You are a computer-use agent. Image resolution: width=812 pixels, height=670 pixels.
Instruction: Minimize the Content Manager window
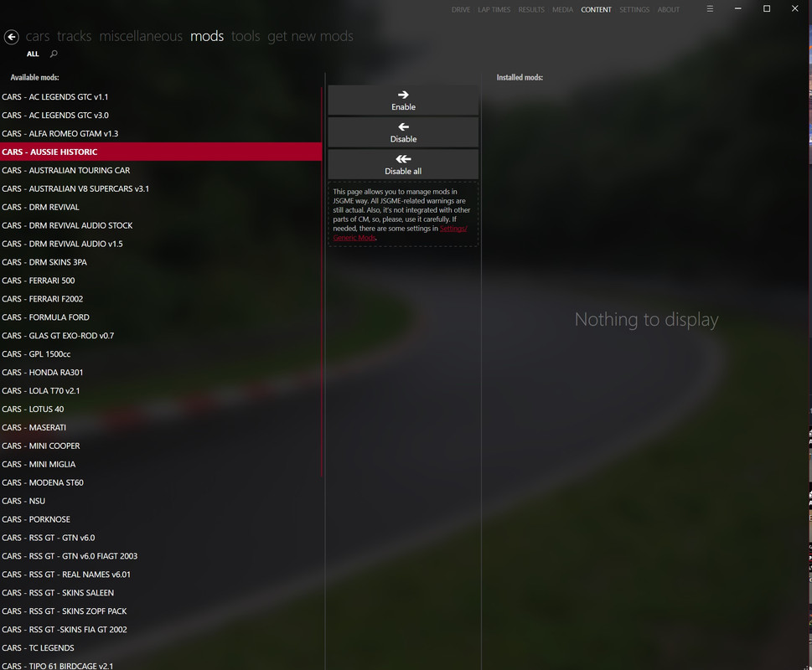click(738, 9)
